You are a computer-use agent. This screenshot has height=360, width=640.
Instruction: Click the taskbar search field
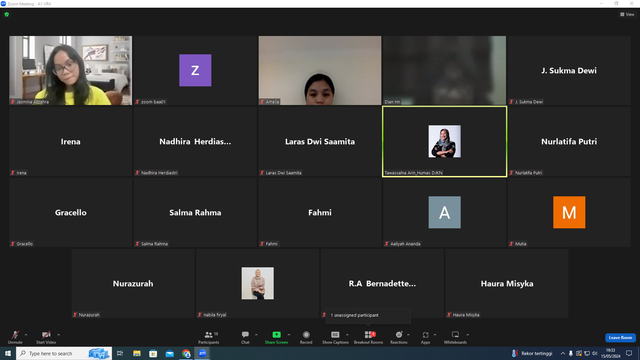pos(64,353)
